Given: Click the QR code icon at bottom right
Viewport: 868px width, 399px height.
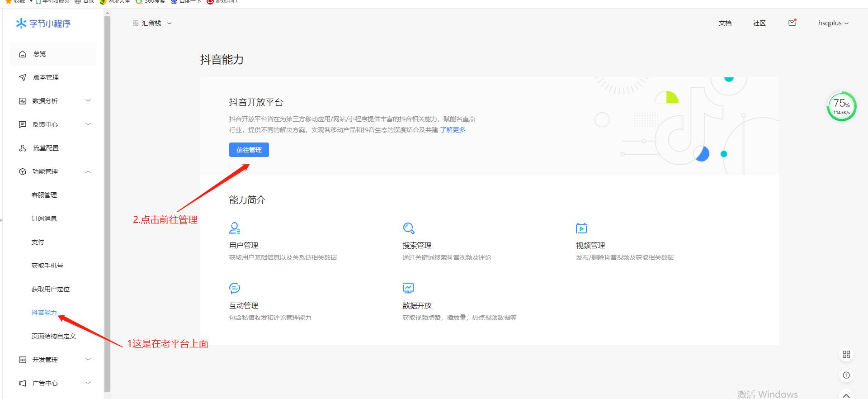Looking at the screenshot, I should click(846, 354).
